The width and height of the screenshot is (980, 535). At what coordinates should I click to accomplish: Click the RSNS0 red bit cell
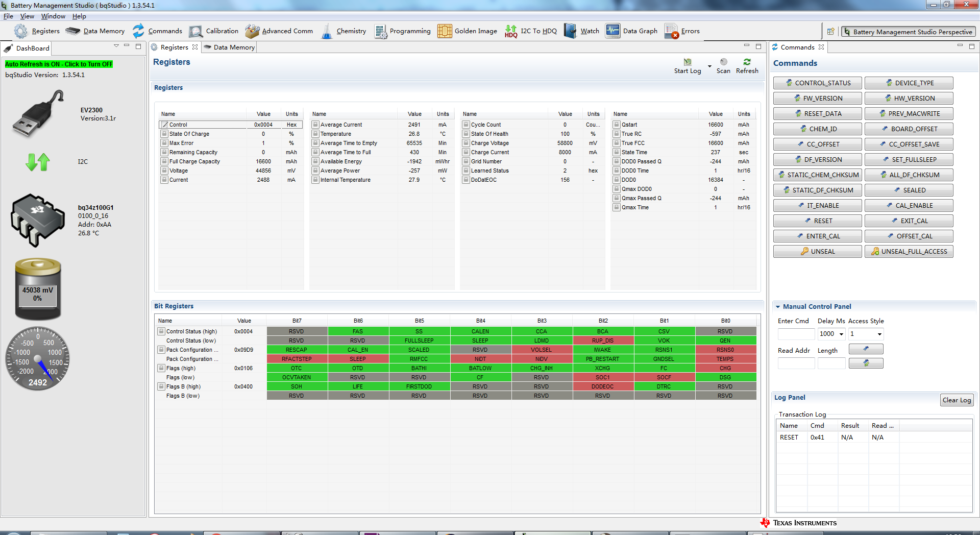coord(725,350)
